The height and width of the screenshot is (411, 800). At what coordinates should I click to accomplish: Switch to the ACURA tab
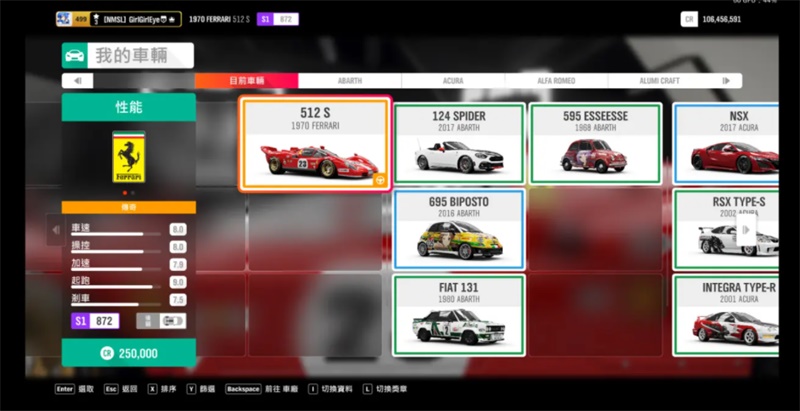(x=453, y=81)
